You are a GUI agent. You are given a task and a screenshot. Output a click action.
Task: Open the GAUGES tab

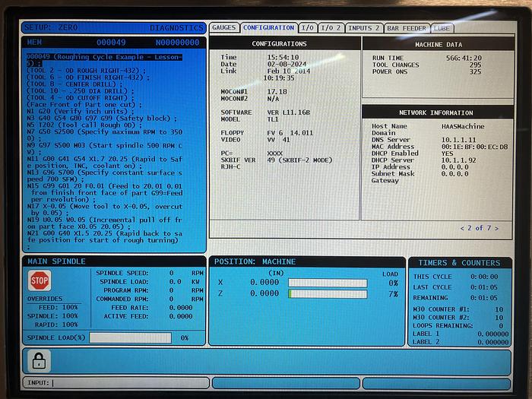tap(223, 28)
